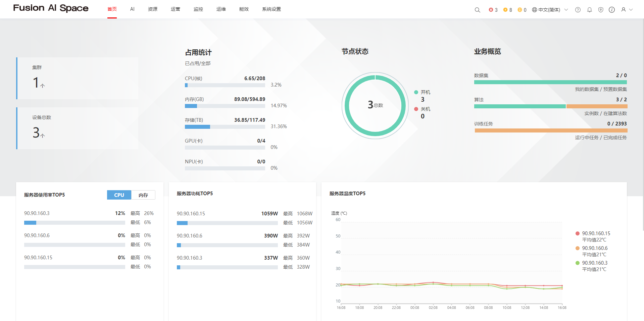Click the 存储(TB) usage progress bar

[x=225, y=127]
